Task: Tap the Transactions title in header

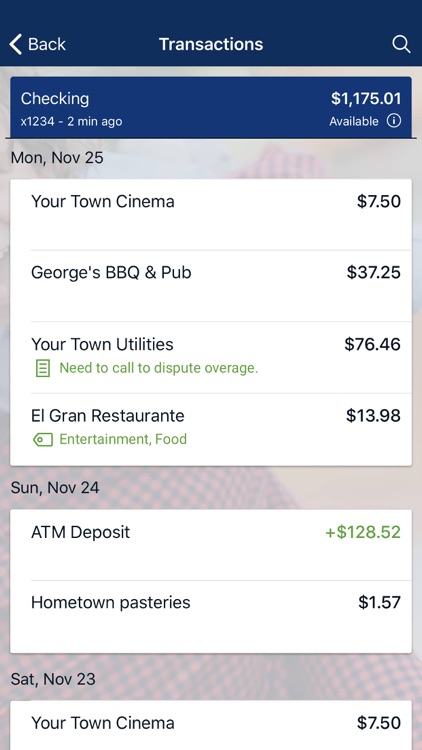Action: pos(211,44)
